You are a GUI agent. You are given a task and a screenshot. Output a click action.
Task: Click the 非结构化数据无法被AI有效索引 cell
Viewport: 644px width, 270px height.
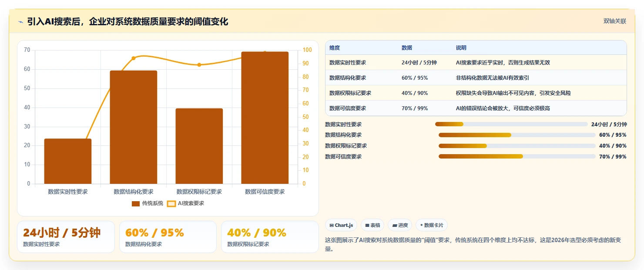[x=492, y=78]
